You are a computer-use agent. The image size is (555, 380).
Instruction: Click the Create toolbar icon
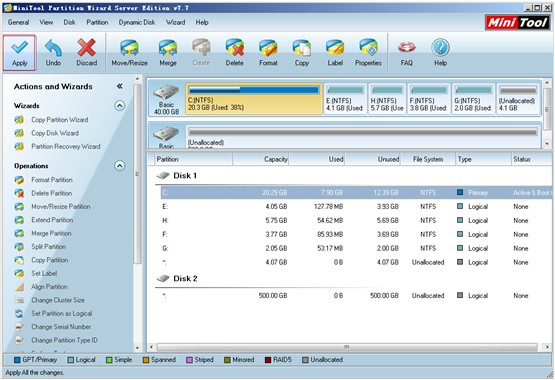tap(201, 52)
